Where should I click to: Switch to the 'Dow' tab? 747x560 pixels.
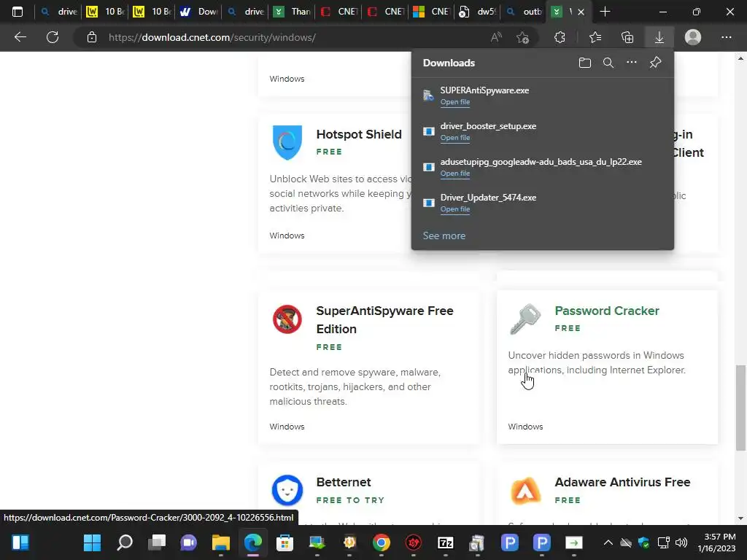point(198,12)
